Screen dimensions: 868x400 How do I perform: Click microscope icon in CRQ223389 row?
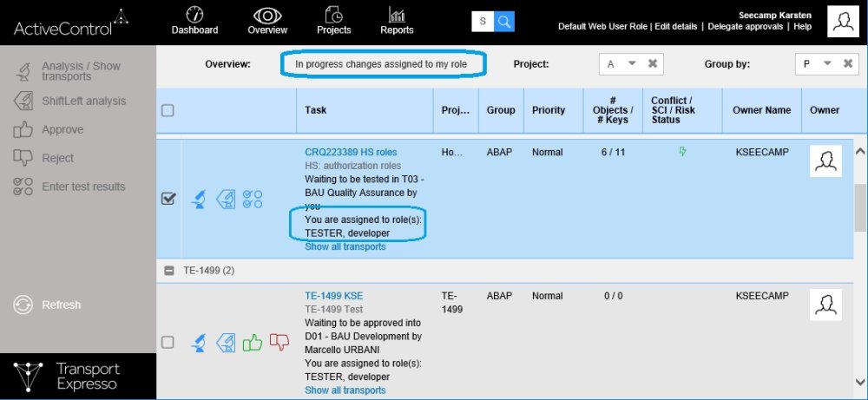coord(198,199)
